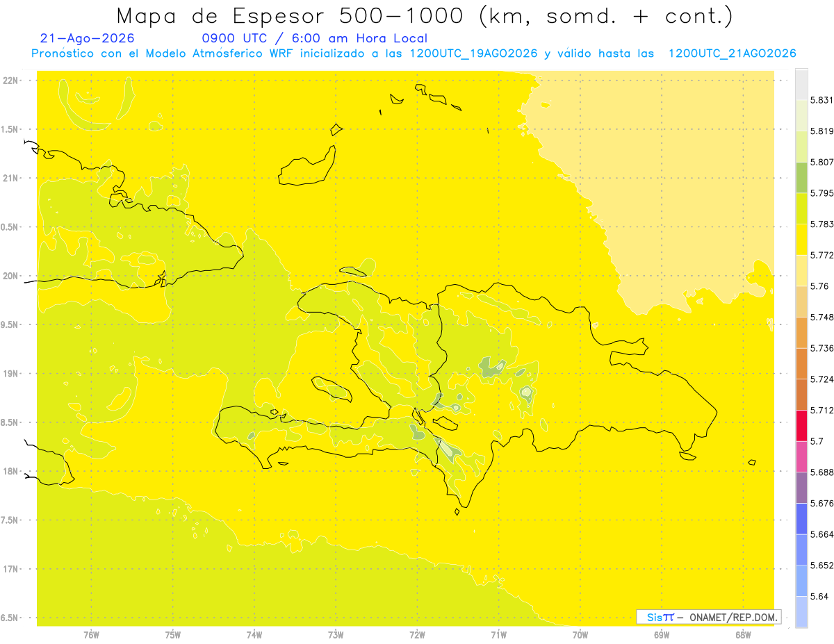Click the green legend swatch between 5.795 and 5.807

click(801, 177)
